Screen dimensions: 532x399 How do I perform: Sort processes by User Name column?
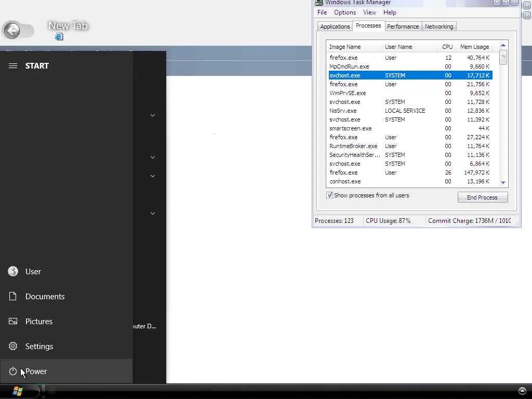[x=410, y=47]
